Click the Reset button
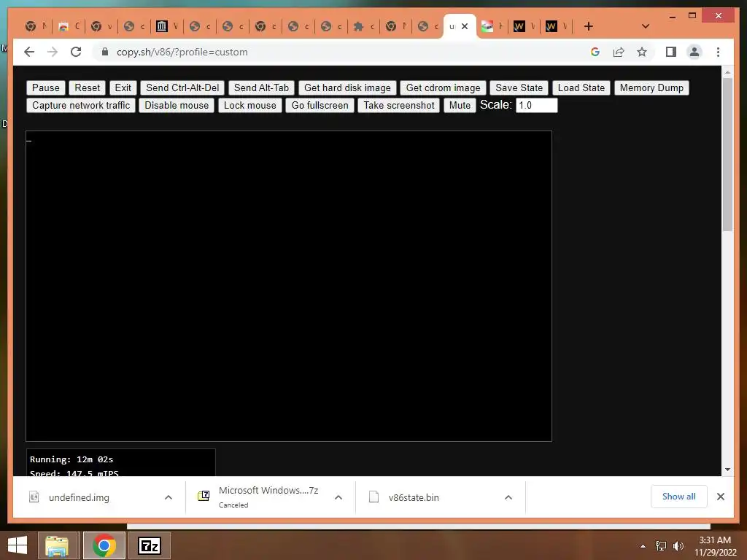Screen dimensions: 747x560 click(88, 87)
